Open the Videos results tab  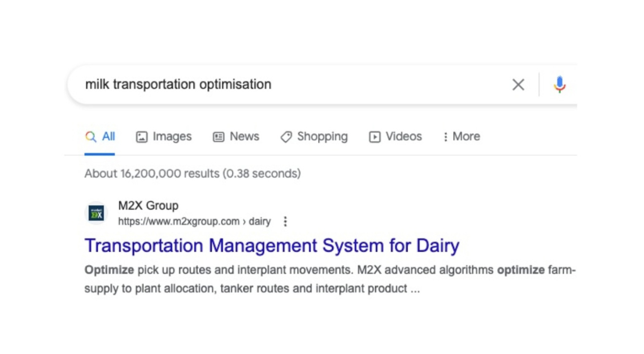point(403,137)
